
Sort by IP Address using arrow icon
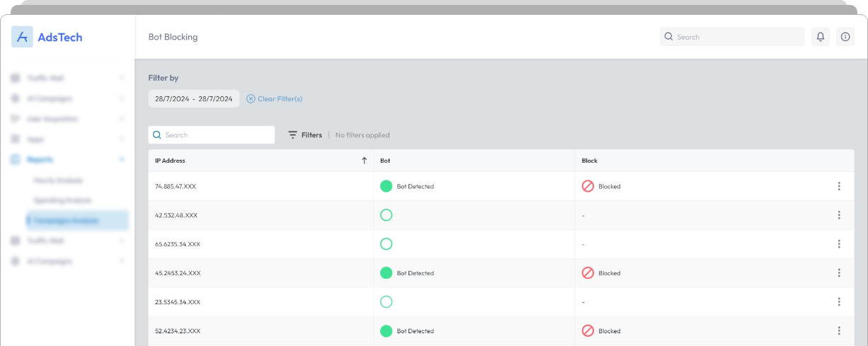click(x=364, y=161)
